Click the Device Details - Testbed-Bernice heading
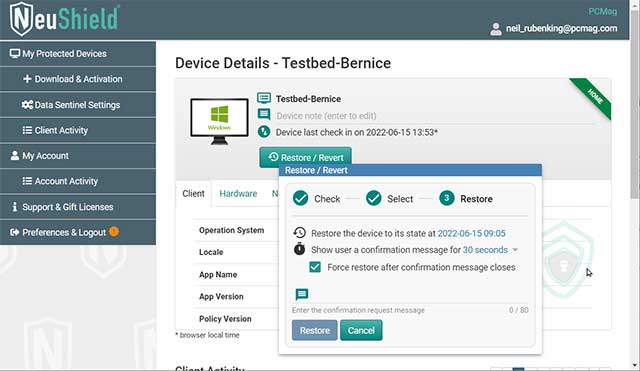Viewport: 640px width, 371px height. 283,63
